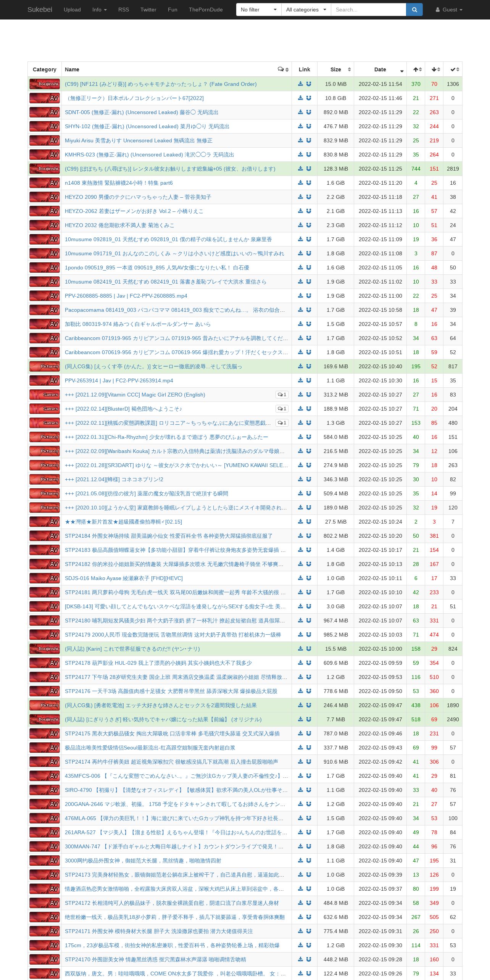Viewport: 490px width, 980px height.
Task: Sort table by Size column
Action: pos(336,69)
